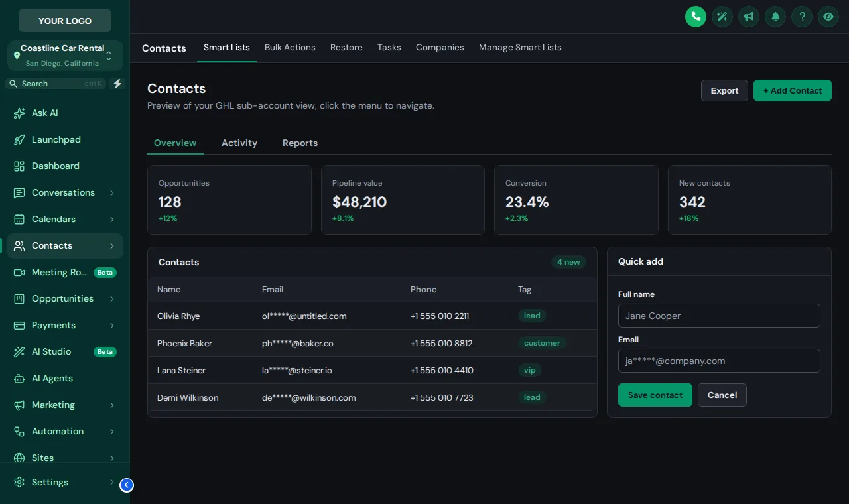Open the Restore tab

click(346, 48)
